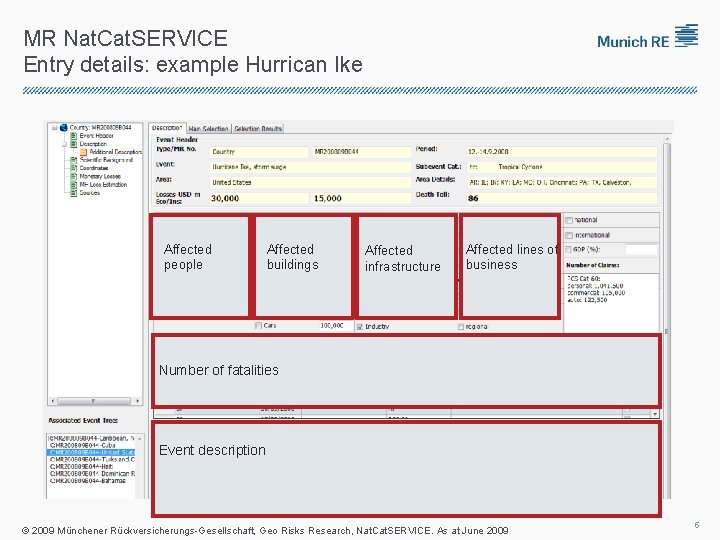Click the fatalities table scroll-down arrow
Screen dimensions: 720x540
pyautogui.click(x=655, y=414)
